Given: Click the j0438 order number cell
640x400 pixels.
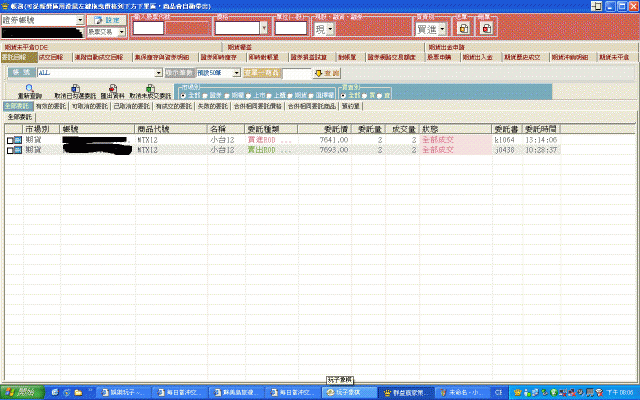Looking at the screenshot, I should [507, 150].
